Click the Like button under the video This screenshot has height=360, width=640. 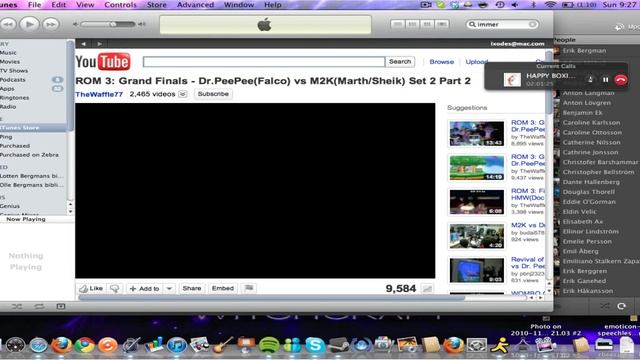click(x=91, y=289)
